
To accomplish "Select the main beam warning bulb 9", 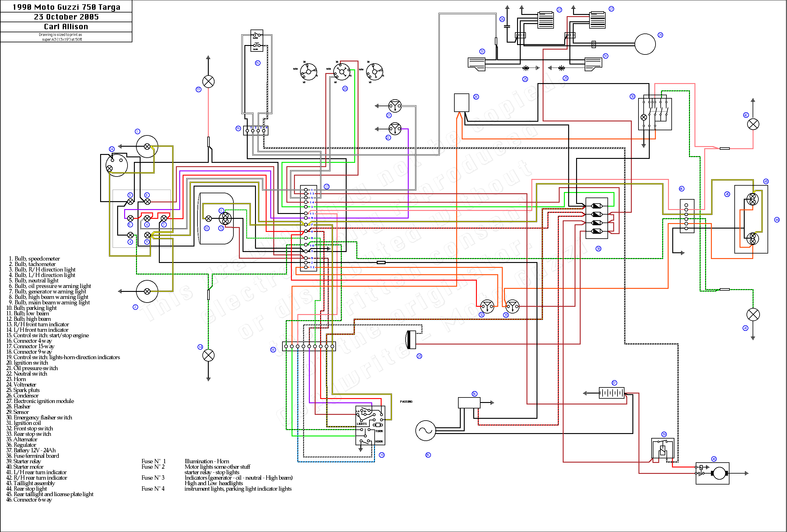I will point(147,235).
